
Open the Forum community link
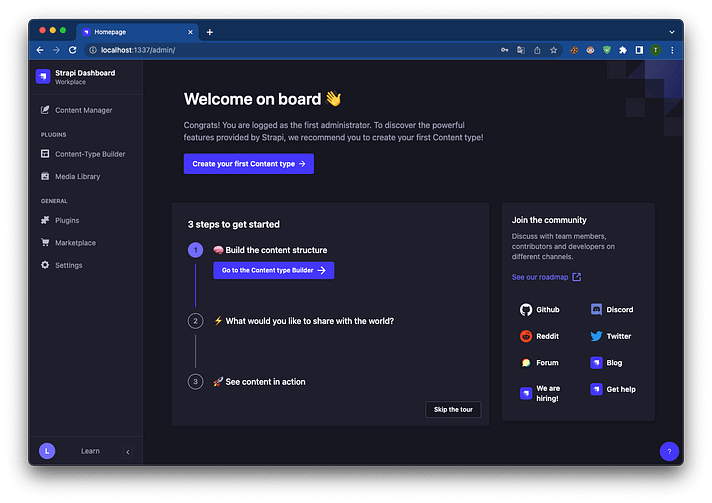[539, 362]
